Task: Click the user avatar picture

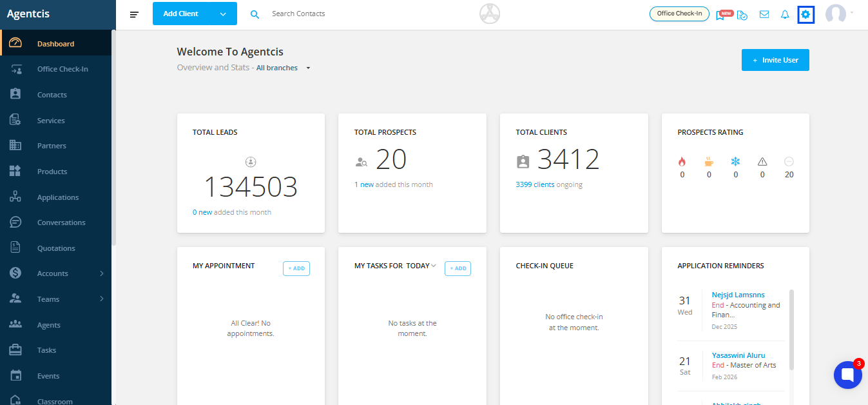Action: (836, 14)
